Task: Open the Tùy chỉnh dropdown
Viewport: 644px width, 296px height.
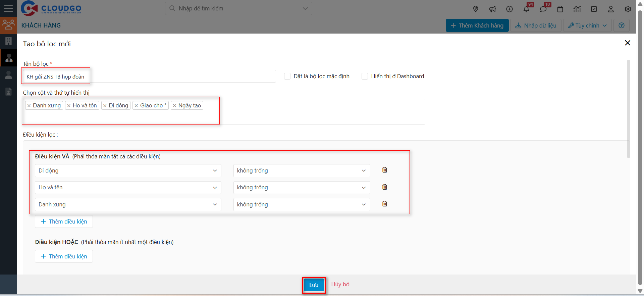Action: (x=587, y=26)
